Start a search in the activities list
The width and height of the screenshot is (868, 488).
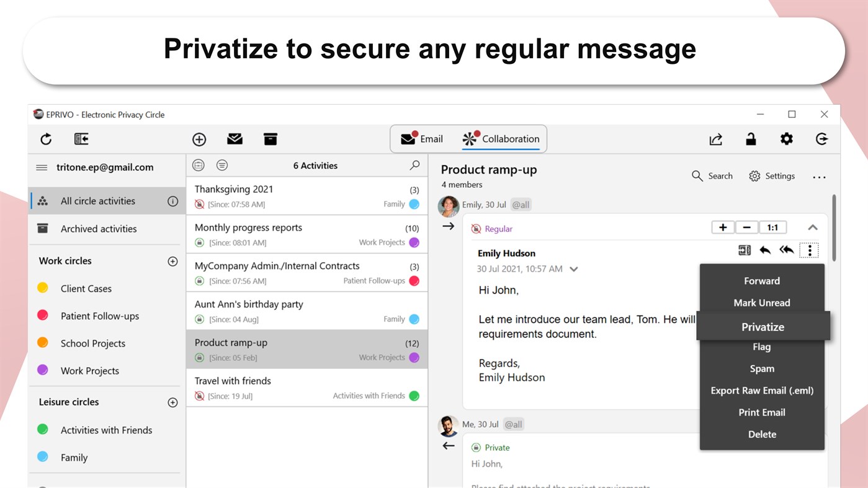pyautogui.click(x=414, y=166)
